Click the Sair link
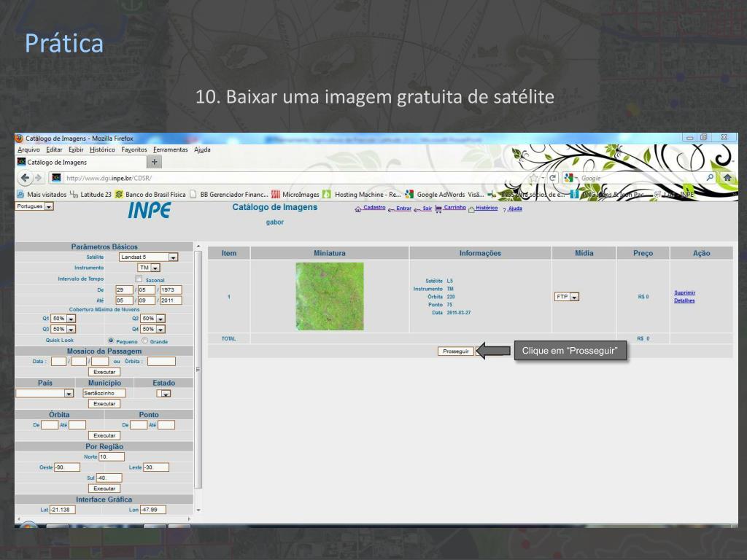Viewport: 747px width, 560px height. (427, 208)
